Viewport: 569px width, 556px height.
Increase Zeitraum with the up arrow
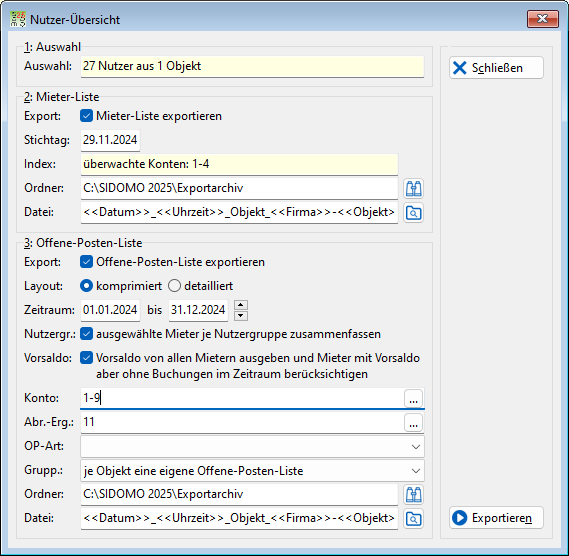[x=241, y=305]
